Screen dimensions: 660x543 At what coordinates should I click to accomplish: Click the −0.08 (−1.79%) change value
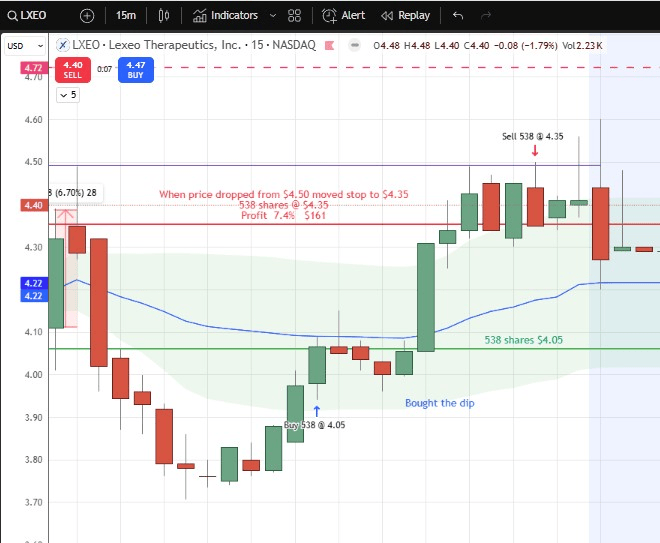(525, 45)
